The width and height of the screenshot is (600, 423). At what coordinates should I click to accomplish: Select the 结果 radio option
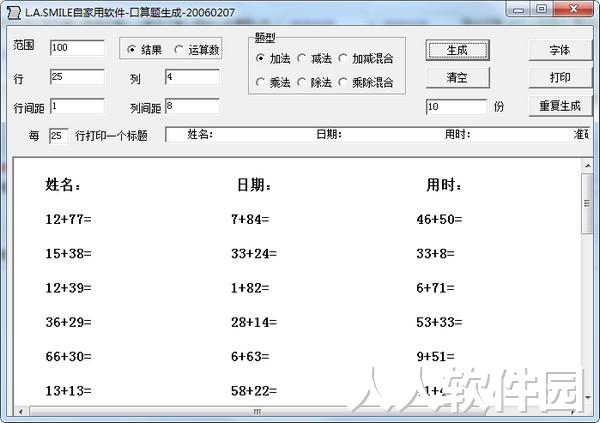click(145, 49)
